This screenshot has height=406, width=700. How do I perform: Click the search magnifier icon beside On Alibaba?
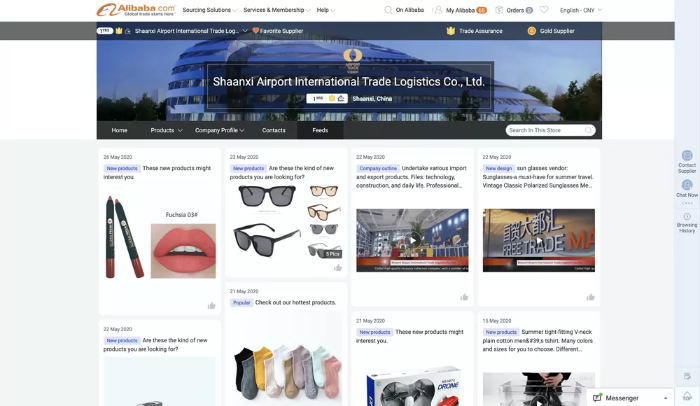[x=388, y=10]
